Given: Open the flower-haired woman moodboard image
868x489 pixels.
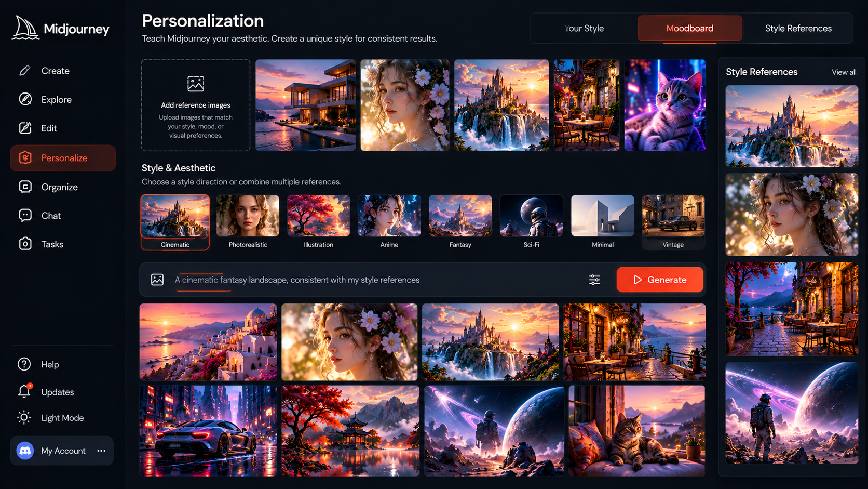Looking at the screenshot, I should [405, 105].
